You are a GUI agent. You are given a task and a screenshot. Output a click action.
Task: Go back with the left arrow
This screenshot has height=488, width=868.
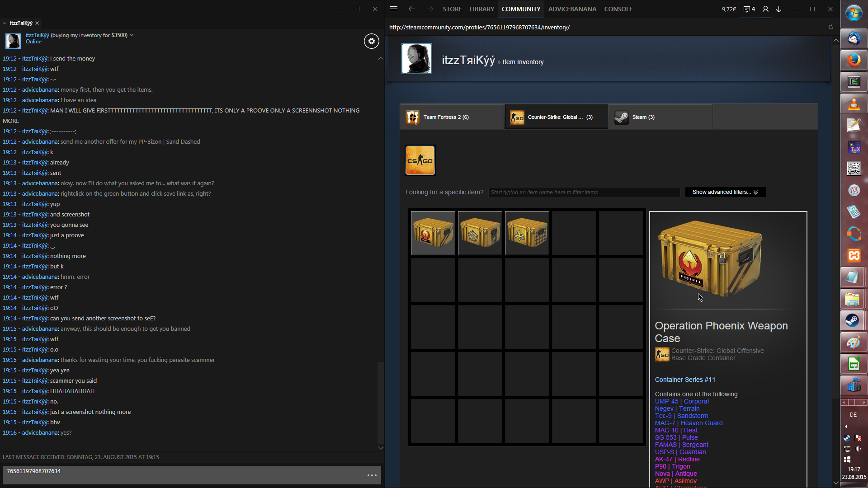(x=411, y=9)
